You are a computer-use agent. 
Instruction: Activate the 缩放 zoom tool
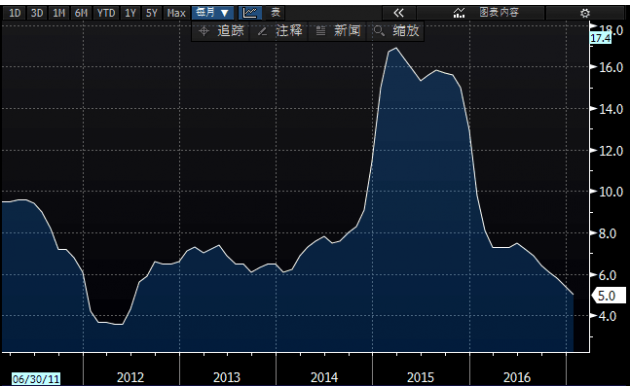point(396,31)
